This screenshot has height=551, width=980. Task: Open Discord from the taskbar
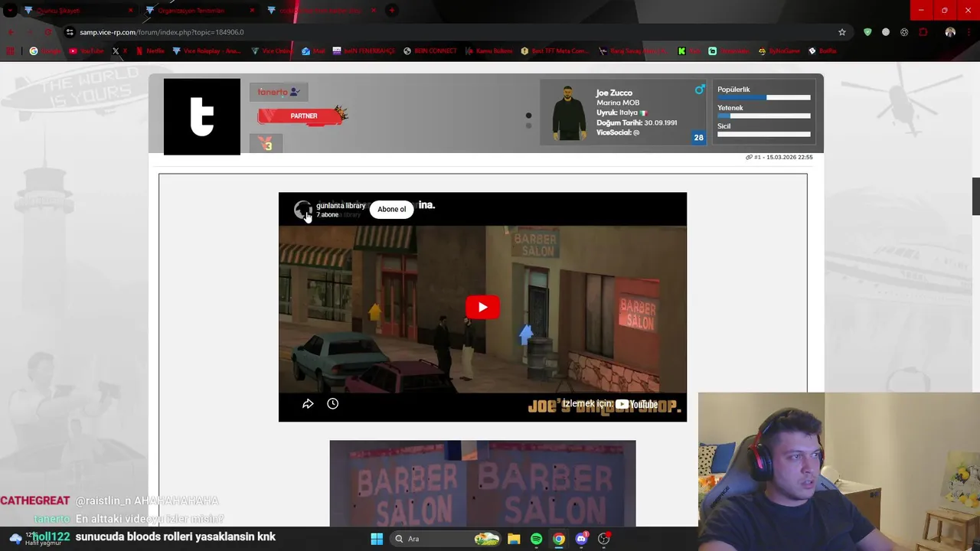(581, 539)
